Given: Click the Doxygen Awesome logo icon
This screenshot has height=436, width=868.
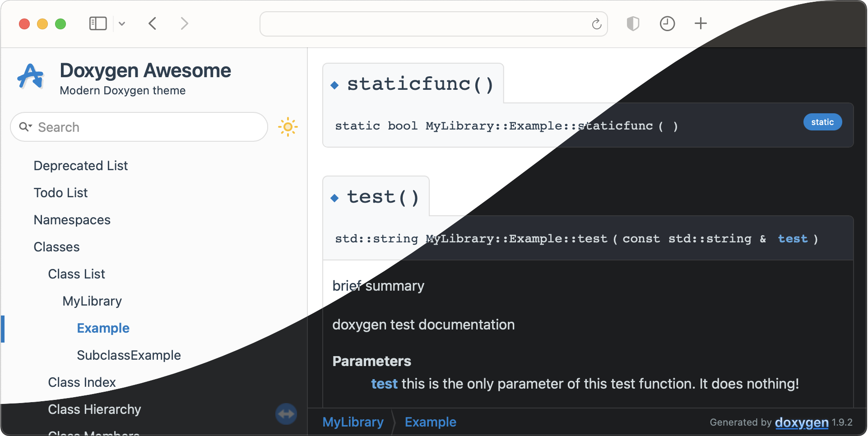Looking at the screenshot, I should tap(29, 77).
